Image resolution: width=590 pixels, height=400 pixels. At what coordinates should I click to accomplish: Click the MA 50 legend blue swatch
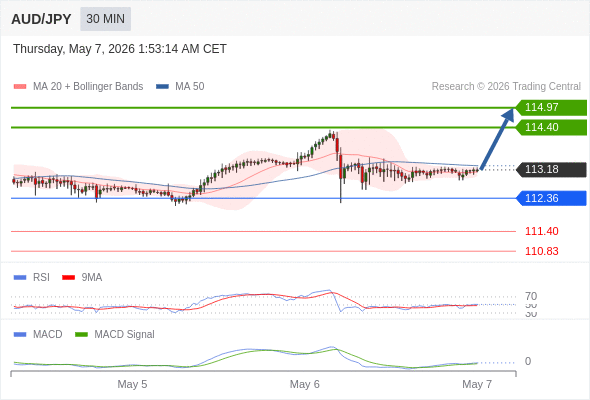coord(162,87)
